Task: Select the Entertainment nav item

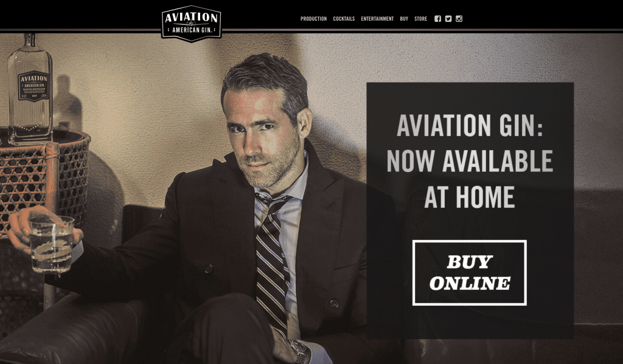Action: coord(377,19)
